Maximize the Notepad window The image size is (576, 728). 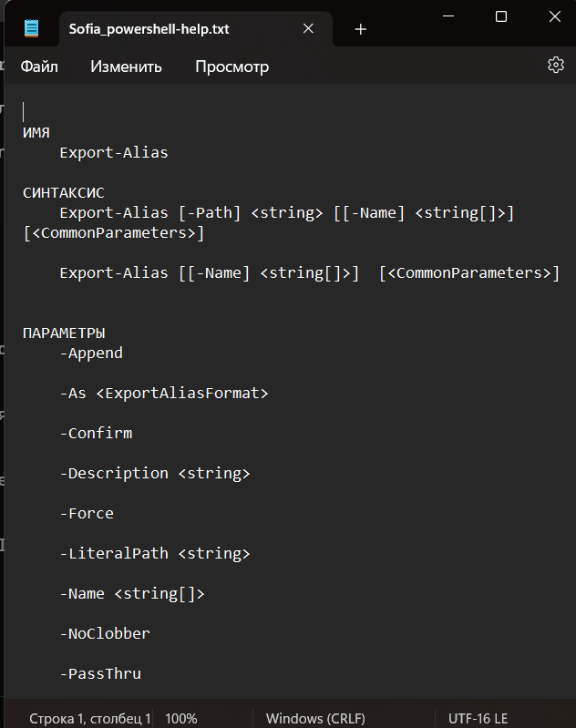click(501, 16)
